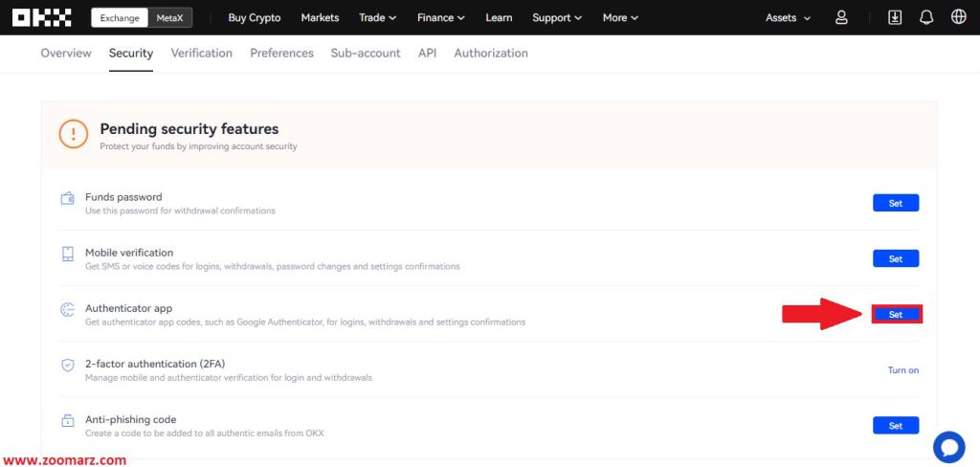Click the Anti-phishing code lock icon
This screenshot has height=467, width=980.
(x=68, y=421)
